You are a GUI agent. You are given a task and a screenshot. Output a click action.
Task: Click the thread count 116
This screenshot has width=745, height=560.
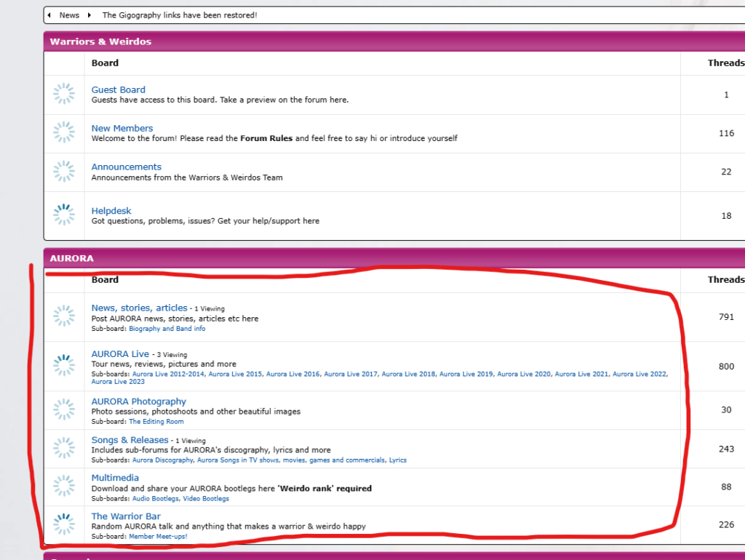726,134
